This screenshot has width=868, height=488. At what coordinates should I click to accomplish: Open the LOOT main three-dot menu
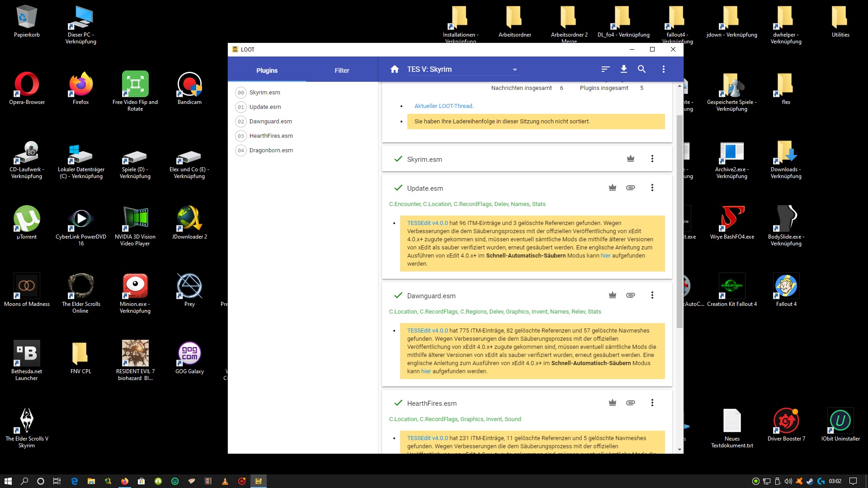click(x=663, y=69)
